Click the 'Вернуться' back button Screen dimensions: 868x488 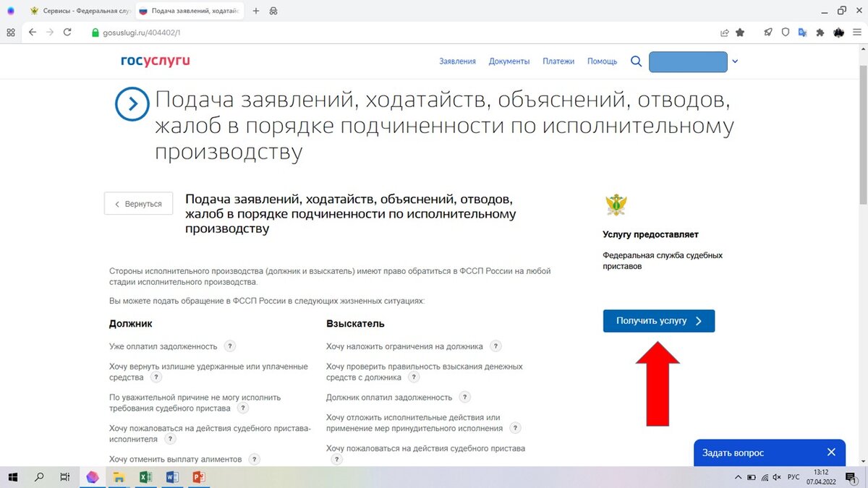pos(137,203)
